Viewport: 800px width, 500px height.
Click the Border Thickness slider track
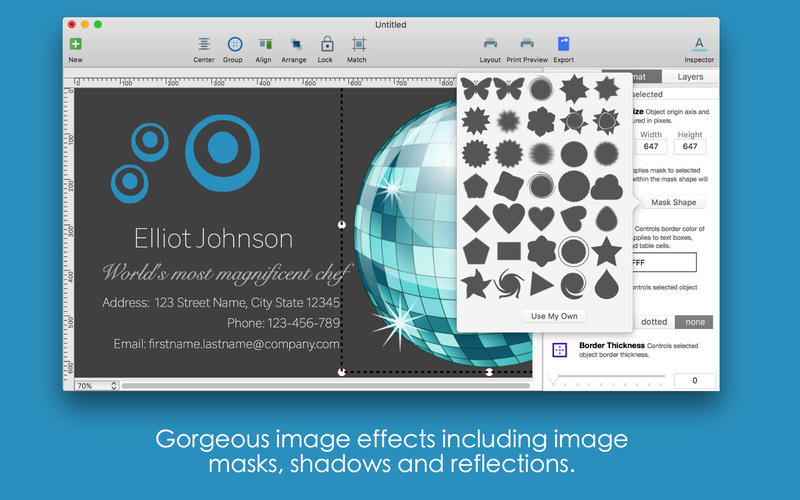[610, 377]
